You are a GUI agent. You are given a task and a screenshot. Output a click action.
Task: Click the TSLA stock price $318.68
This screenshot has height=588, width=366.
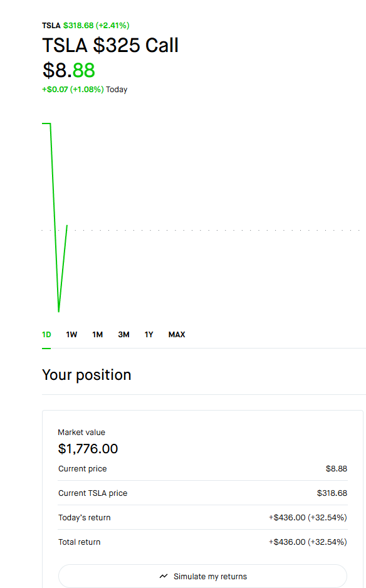click(x=78, y=26)
